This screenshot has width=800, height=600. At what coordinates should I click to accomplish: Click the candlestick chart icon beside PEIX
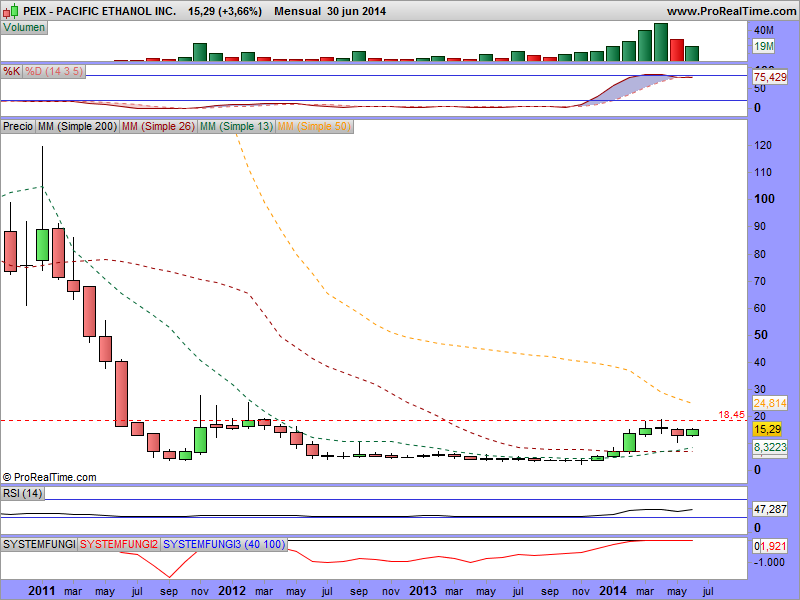10,11
